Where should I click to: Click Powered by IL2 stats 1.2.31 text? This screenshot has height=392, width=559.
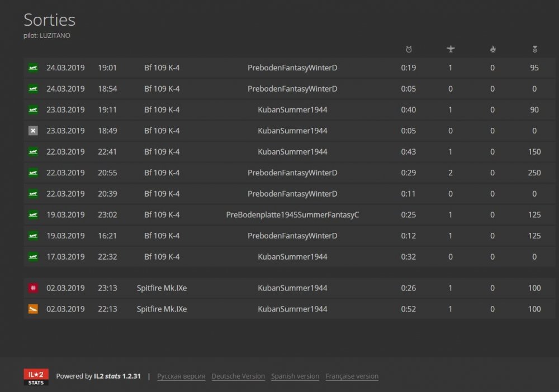[x=98, y=376]
